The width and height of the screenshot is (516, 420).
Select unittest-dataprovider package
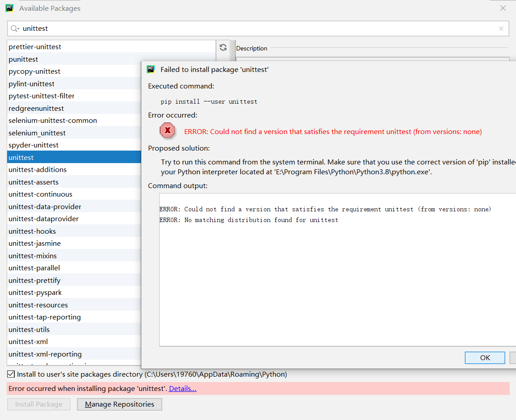(x=74, y=219)
